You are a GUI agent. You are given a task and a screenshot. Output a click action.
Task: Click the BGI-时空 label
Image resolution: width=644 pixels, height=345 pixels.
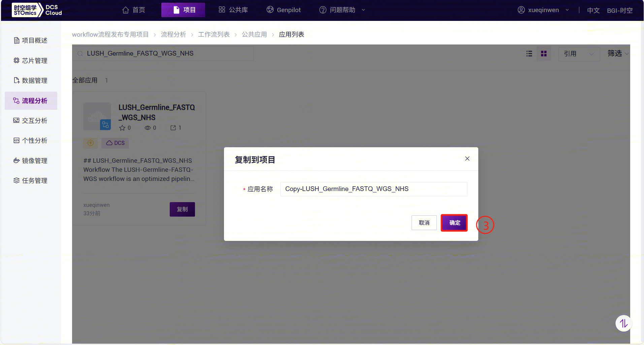[x=620, y=10]
